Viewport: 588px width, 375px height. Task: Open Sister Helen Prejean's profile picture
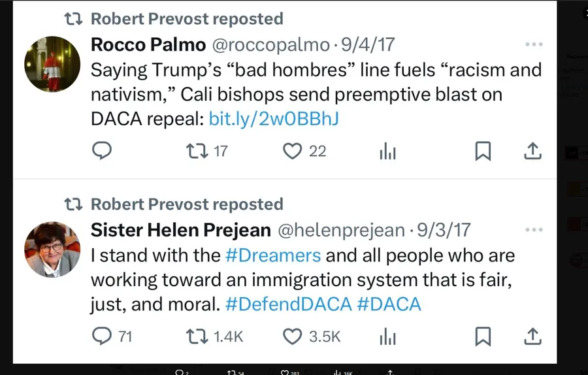click(52, 250)
